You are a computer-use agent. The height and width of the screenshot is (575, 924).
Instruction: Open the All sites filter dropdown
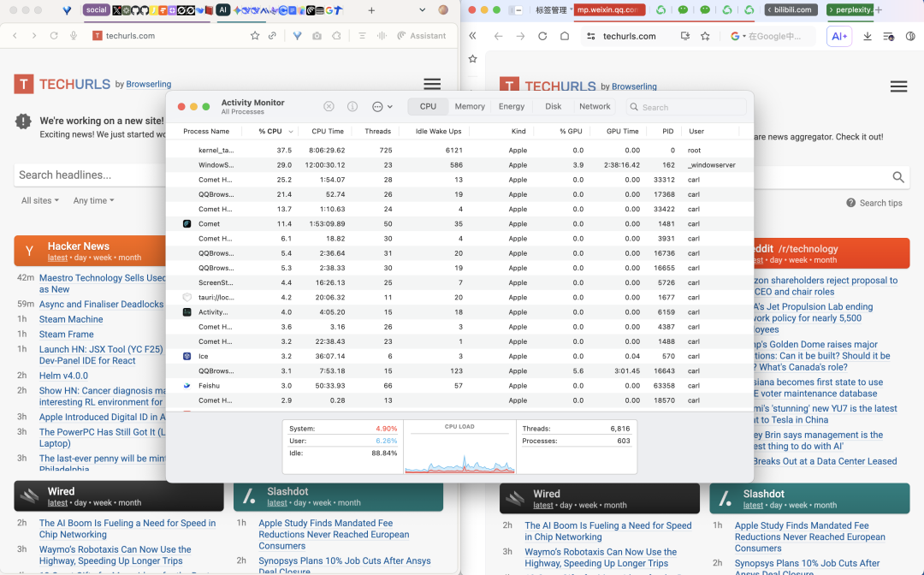point(39,200)
